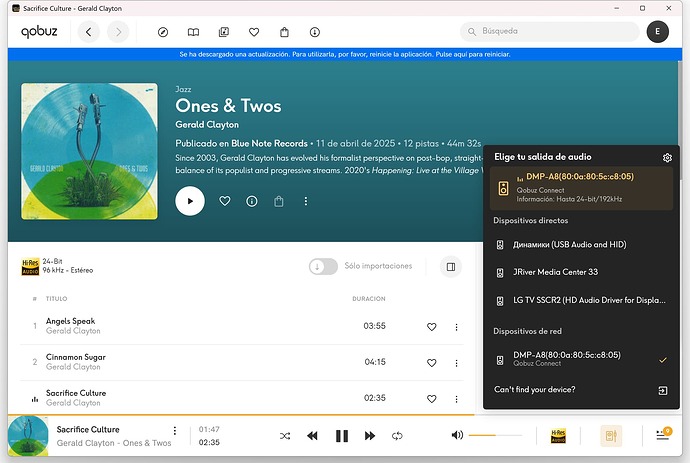The height and width of the screenshot is (463, 690).
Task: Open the external help arrow icon
Action: pos(663,390)
